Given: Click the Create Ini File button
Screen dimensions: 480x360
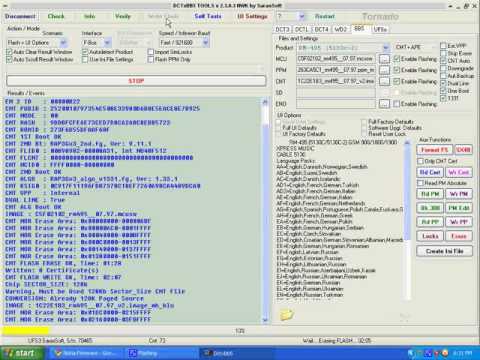Looking at the screenshot, I should (444, 251).
